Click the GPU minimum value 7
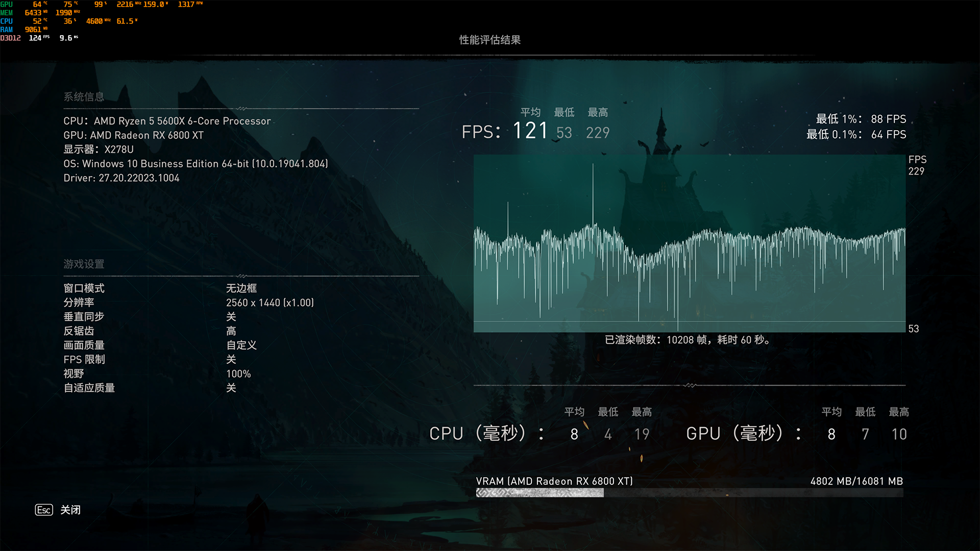 pos(865,434)
